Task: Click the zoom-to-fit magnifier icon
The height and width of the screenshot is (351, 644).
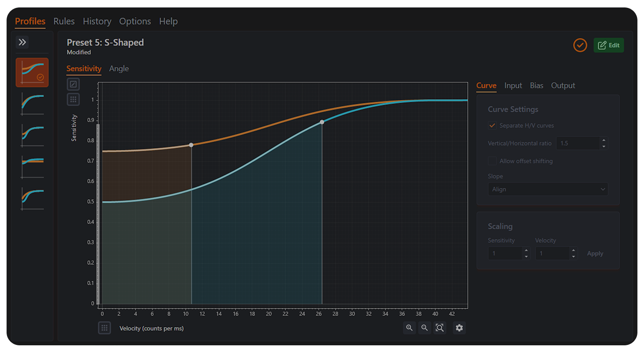Action: pyautogui.click(x=440, y=328)
